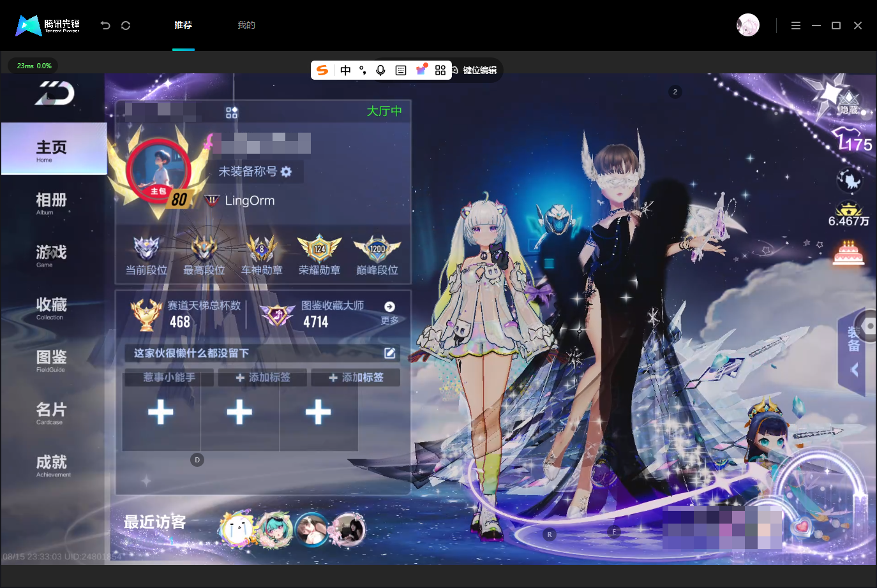Screen dimensions: 877x588
Task: Expand the 装备 side panel arrow
Action: [855, 370]
